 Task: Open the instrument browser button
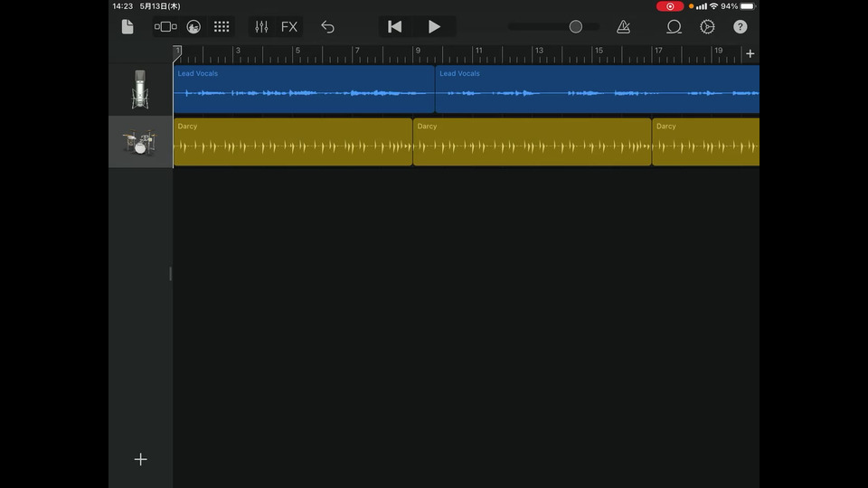tap(193, 26)
